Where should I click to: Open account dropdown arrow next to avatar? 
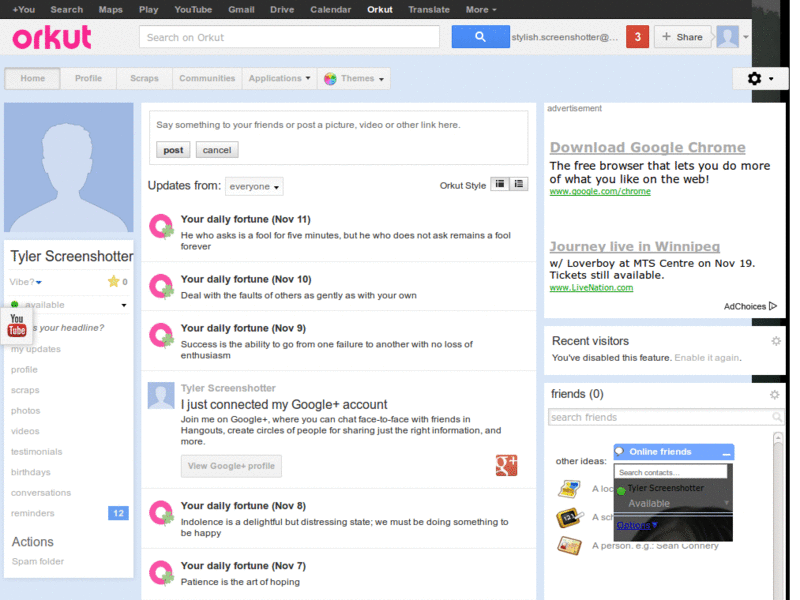[x=746, y=37]
